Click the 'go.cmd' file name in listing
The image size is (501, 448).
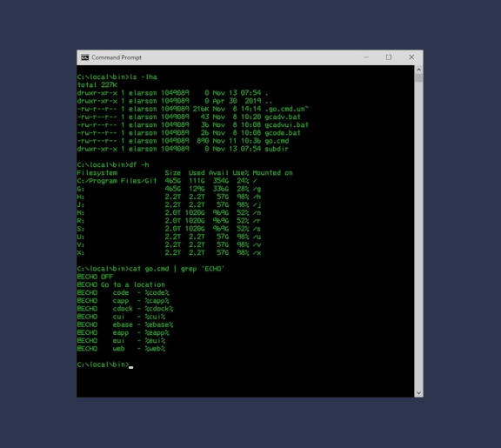pos(277,141)
